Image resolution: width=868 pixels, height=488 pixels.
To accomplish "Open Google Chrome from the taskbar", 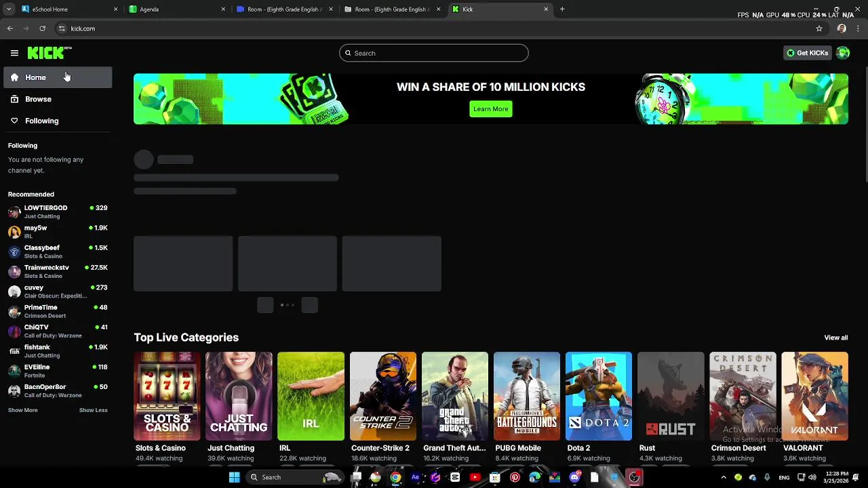I will (395, 477).
